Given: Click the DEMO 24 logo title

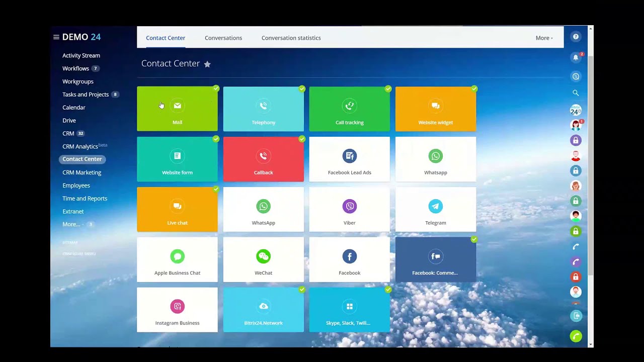Looking at the screenshot, I should coord(81,37).
